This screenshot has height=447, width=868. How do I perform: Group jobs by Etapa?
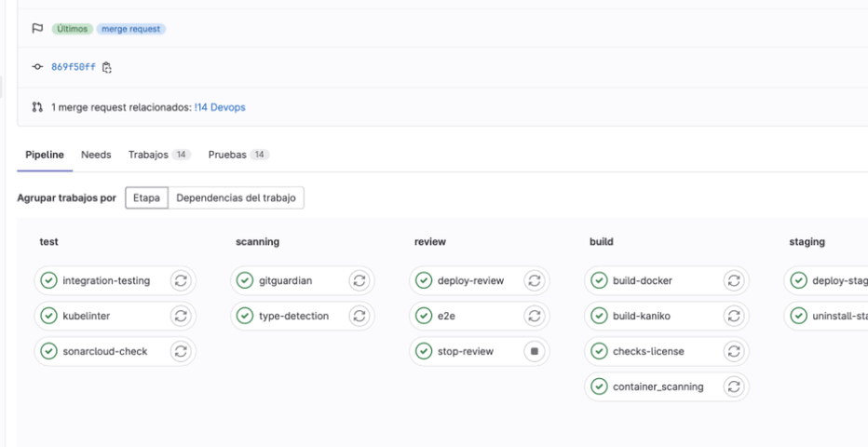[x=147, y=198]
